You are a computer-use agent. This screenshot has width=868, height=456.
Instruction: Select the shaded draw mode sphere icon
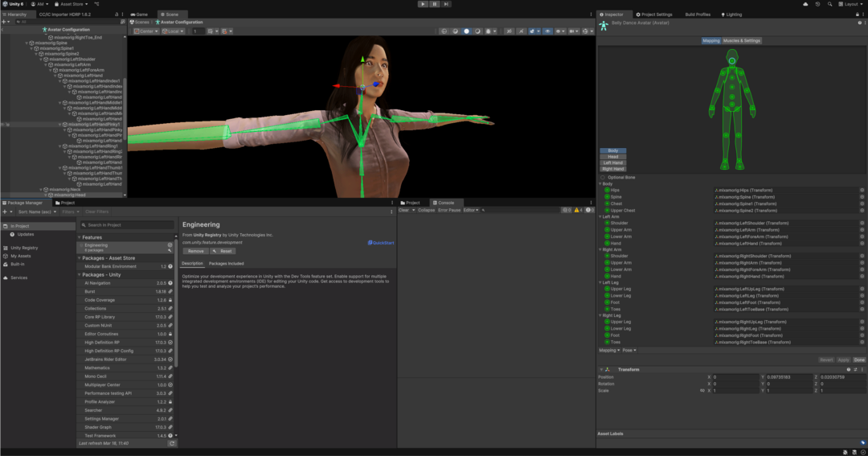point(467,31)
